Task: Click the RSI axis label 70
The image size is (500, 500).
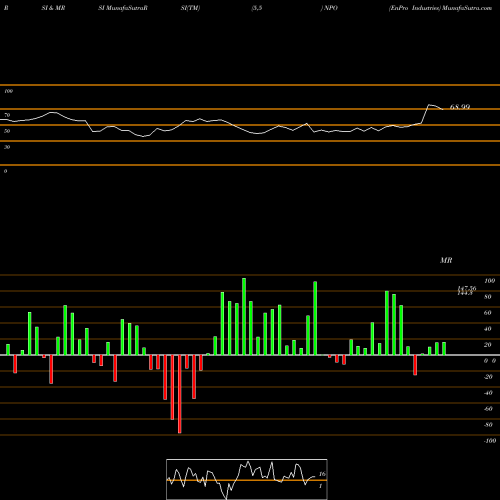Action: tap(7, 115)
